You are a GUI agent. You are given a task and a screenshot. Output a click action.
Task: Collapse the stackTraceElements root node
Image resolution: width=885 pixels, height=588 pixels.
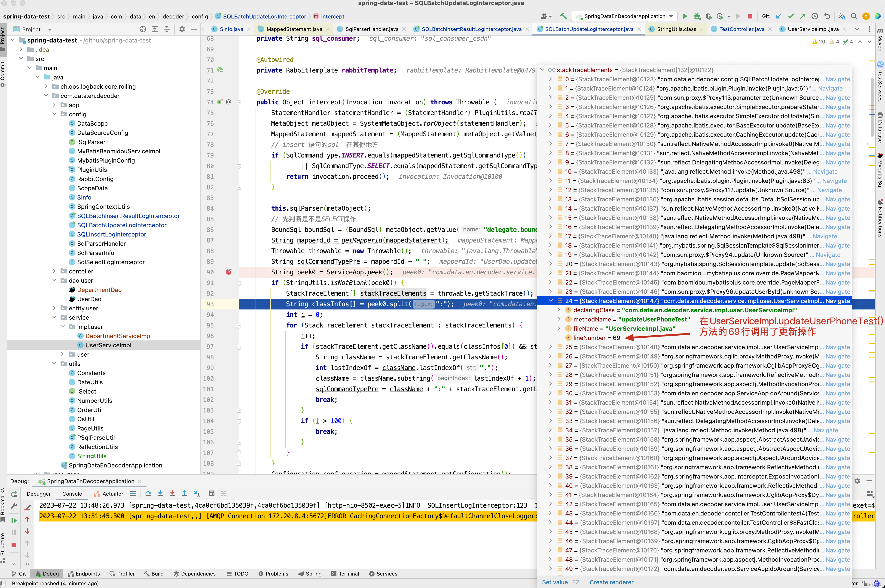pyautogui.click(x=542, y=70)
